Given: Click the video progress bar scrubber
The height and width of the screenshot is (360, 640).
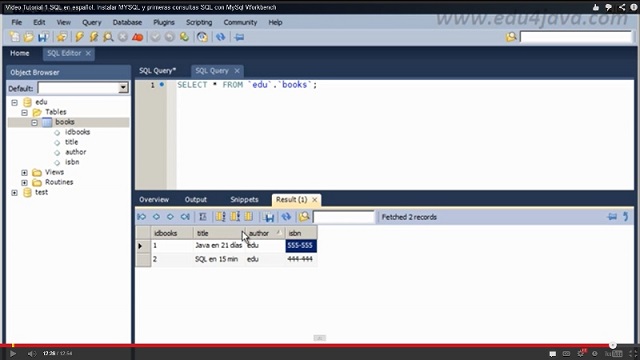Looking at the screenshot, I should pyautogui.click(x=613, y=345).
